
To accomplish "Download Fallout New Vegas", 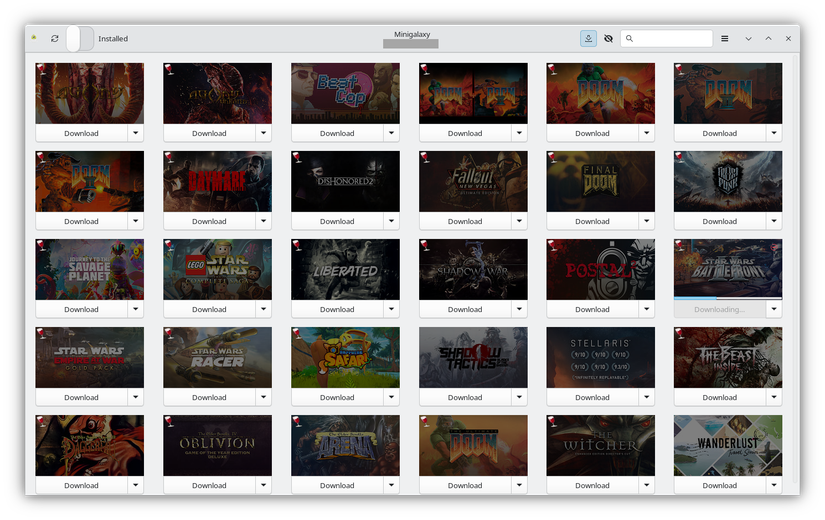I will [465, 221].
